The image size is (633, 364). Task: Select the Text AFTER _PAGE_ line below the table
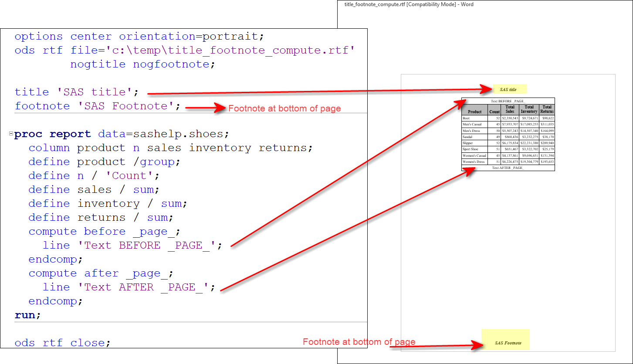508,168
